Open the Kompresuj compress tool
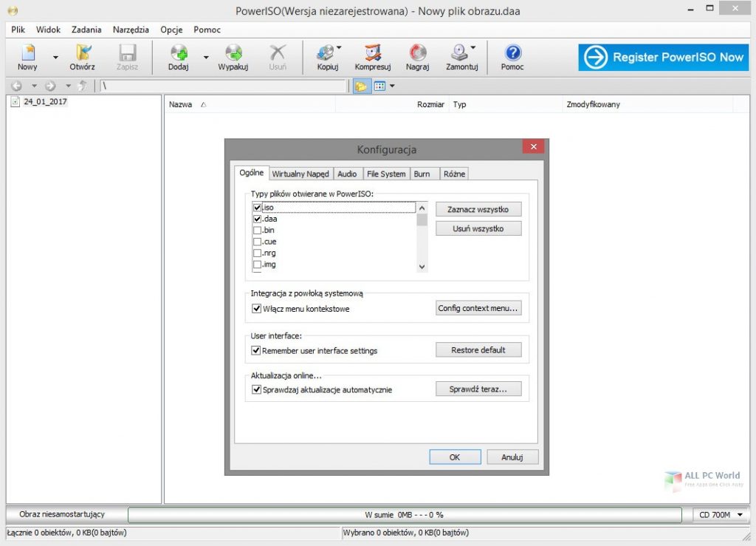The width and height of the screenshot is (756, 546). (373, 58)
